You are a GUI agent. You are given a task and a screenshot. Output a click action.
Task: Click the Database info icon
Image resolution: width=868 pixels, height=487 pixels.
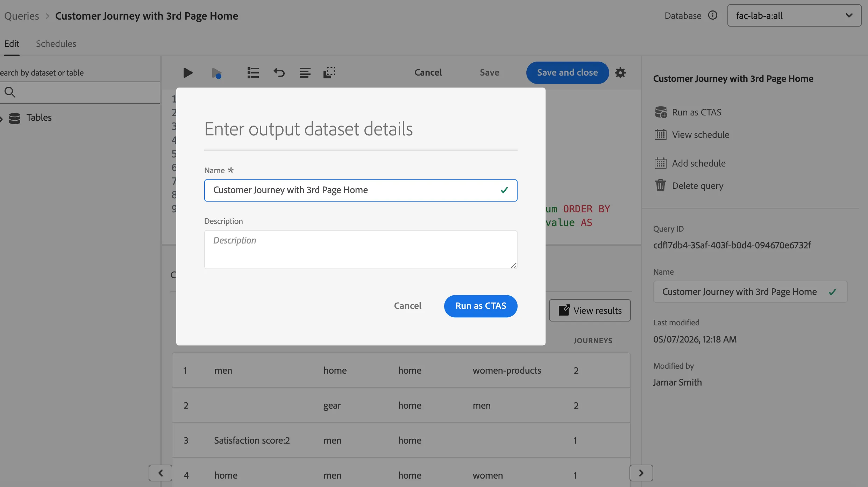(x=713, y=15)
